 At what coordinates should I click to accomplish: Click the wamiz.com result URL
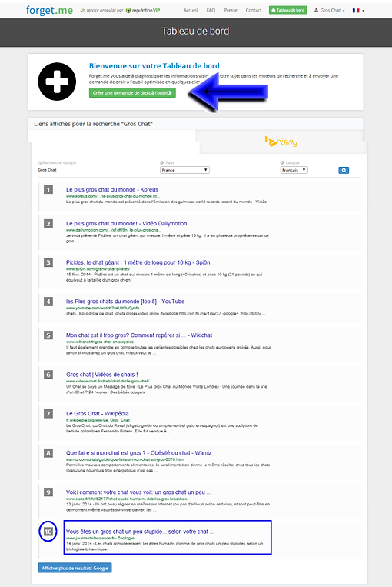[125, 459]
